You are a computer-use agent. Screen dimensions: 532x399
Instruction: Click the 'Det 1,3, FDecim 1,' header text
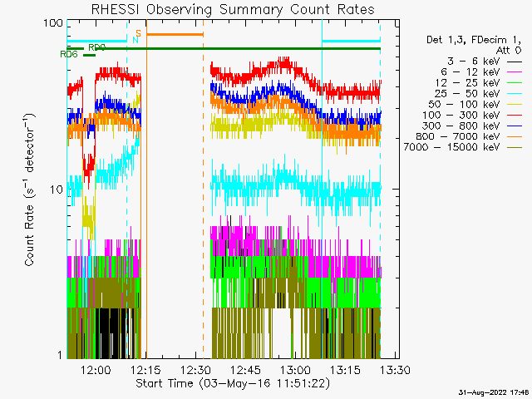point(474,40)
